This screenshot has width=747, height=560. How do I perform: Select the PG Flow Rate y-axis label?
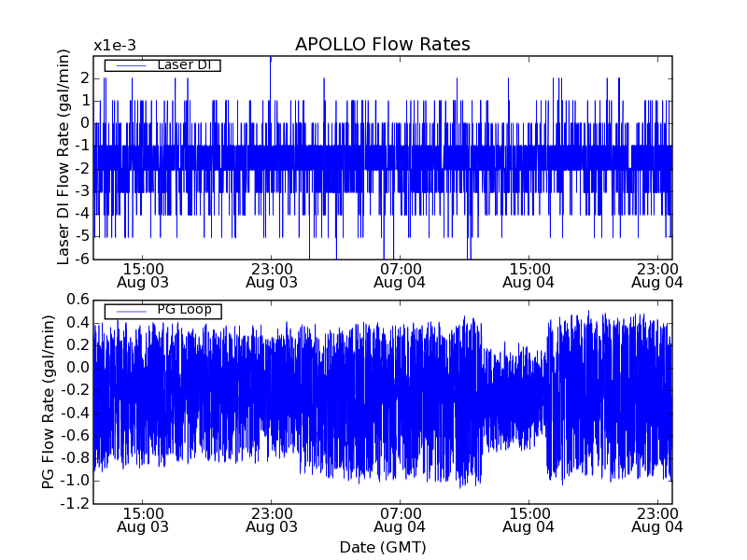(49, 401)
